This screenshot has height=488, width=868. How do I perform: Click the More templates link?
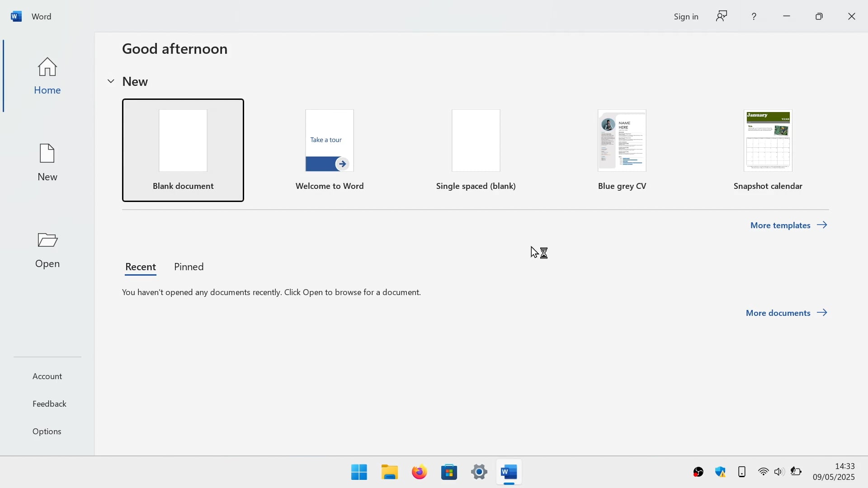(781, 225)
